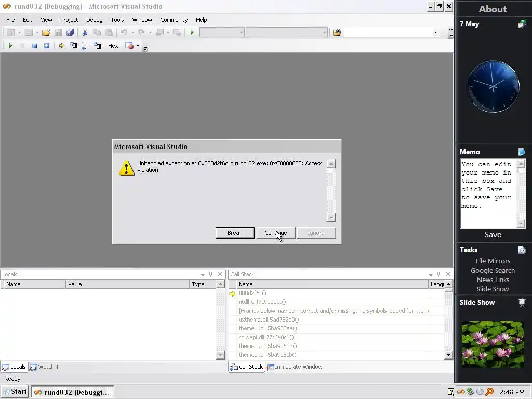Open Locals window position dropdown
Viewport: 532px width, 399px height.
[x=202, y=274]
